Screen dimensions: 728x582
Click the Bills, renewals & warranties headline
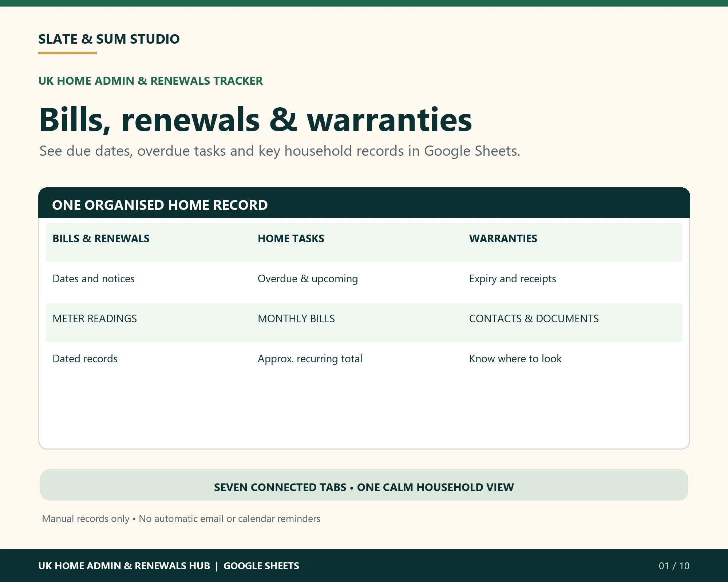pos(255,120)
